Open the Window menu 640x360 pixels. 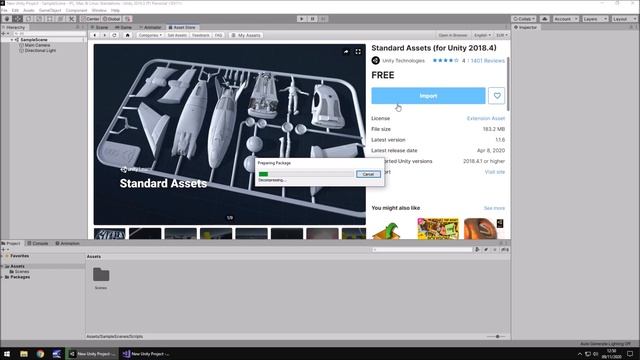[x=99, y=10]
